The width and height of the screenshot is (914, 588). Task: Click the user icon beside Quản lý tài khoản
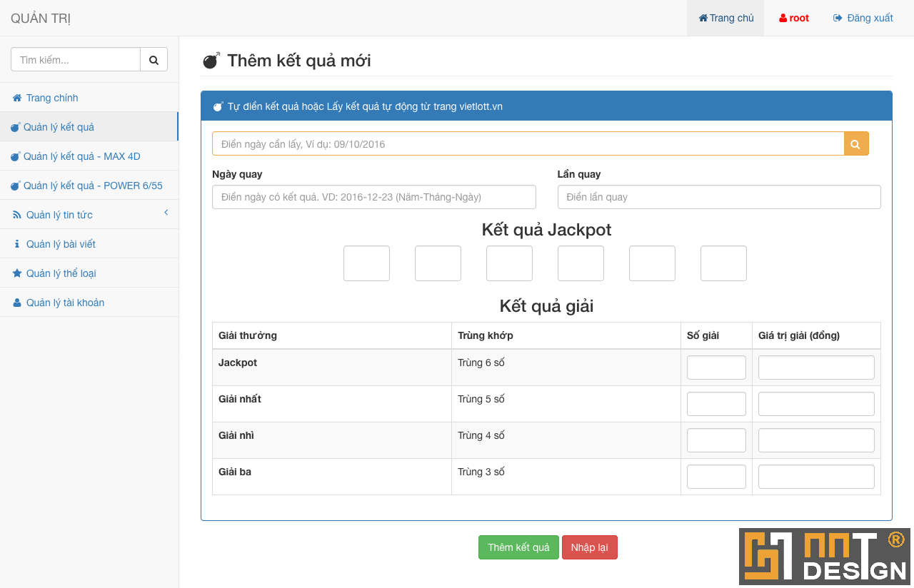pos(17,303)
